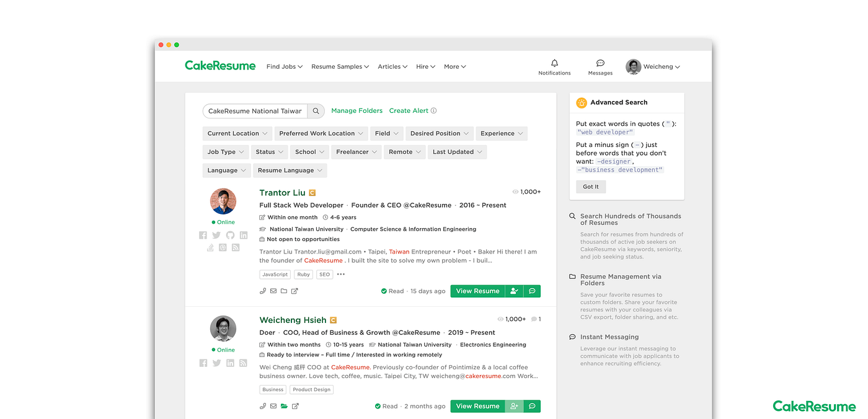Message Weicheng Hsieh via green chat icon
868x419 pixels.
(532, 407)
